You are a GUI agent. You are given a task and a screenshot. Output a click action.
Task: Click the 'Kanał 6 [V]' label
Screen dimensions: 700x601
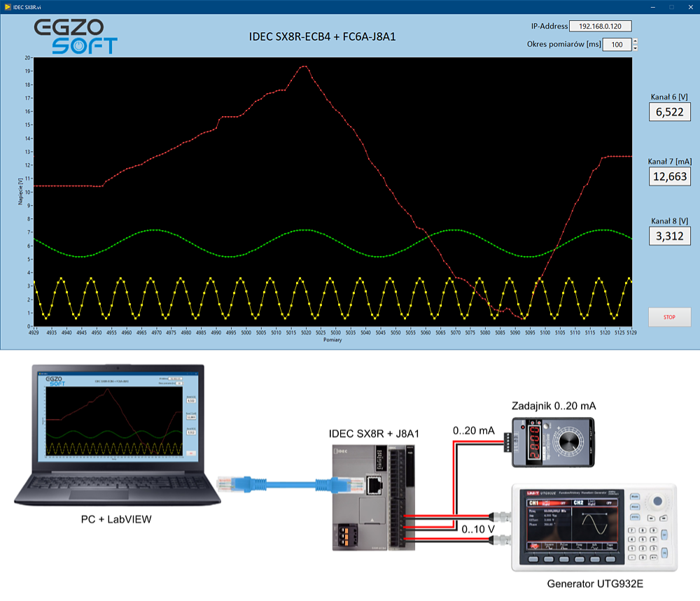coord(668,97)
